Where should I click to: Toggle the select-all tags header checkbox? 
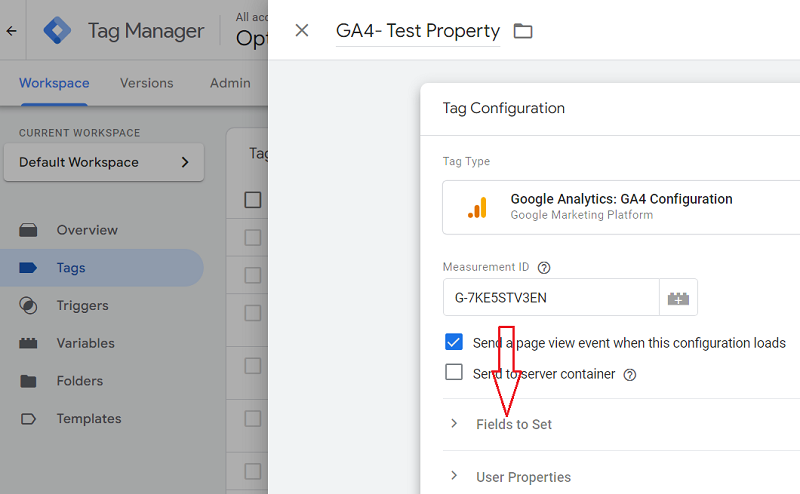[x=253, y=200]
